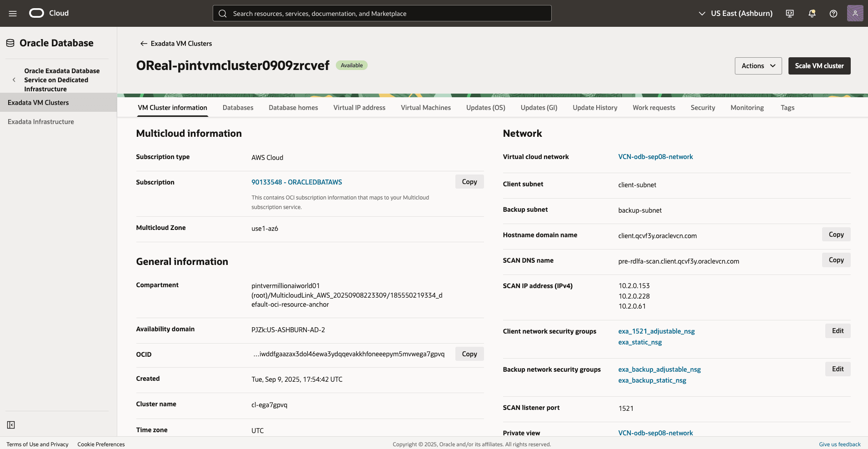Click the Scale VM cluster button
The image size is (868, 449).
(x=819, y=66)
